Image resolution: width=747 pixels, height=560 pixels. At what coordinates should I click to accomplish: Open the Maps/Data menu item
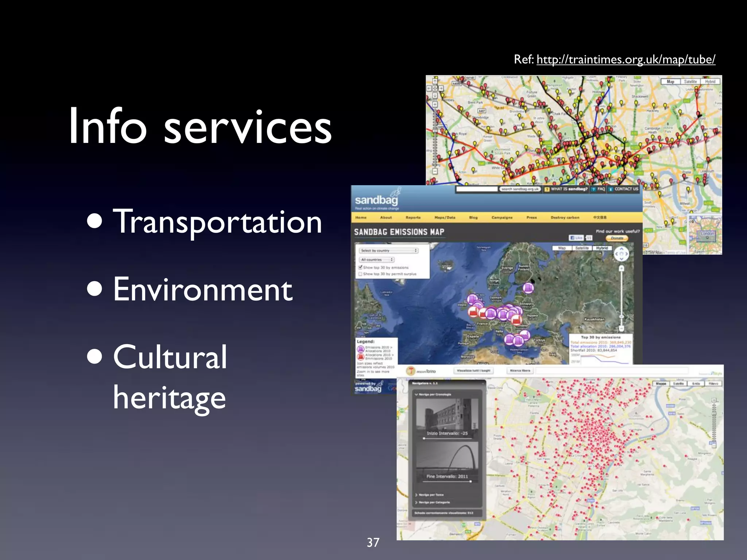tap(445, 217)
